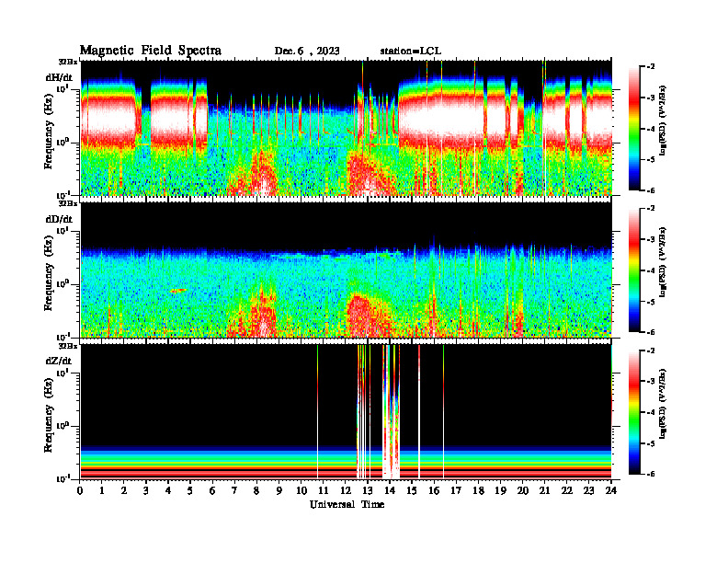Click the hour "8" tick label
The height and width of the screenshot is (563, 728).
256,491
